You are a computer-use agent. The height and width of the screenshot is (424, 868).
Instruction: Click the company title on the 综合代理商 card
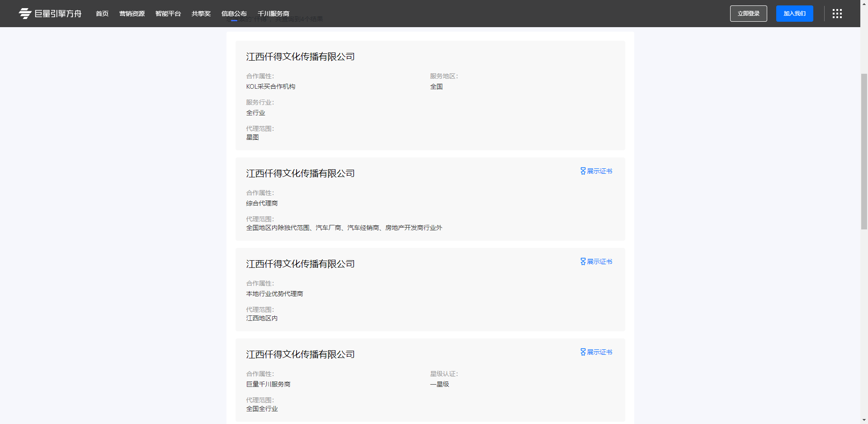click(300, 173)
